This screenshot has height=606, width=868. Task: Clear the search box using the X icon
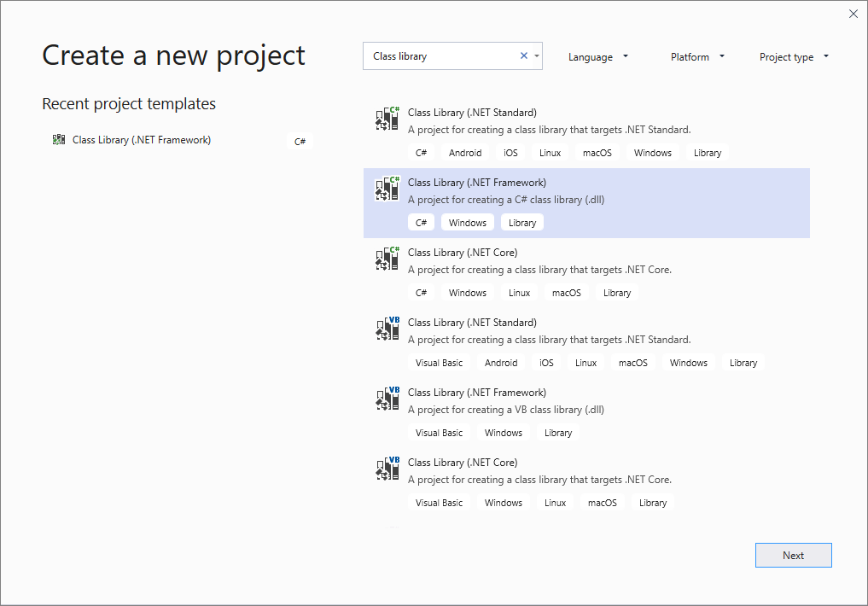[x=523, y=55]
